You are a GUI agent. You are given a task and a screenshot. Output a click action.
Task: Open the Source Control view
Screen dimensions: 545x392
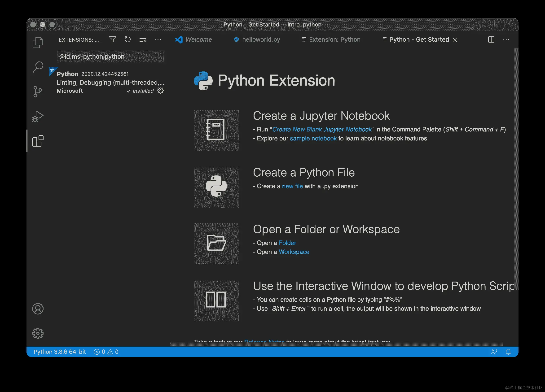coord(38,92)
